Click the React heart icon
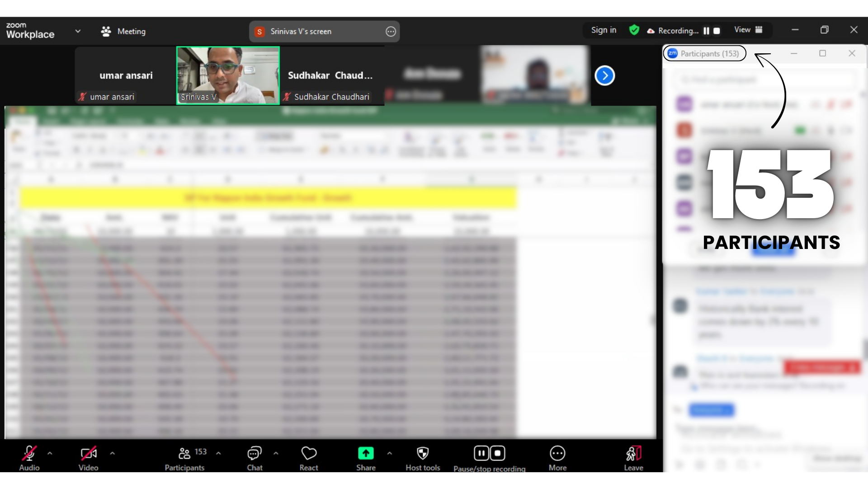This screenshot has width=868, height=488. tap(309, 453)
